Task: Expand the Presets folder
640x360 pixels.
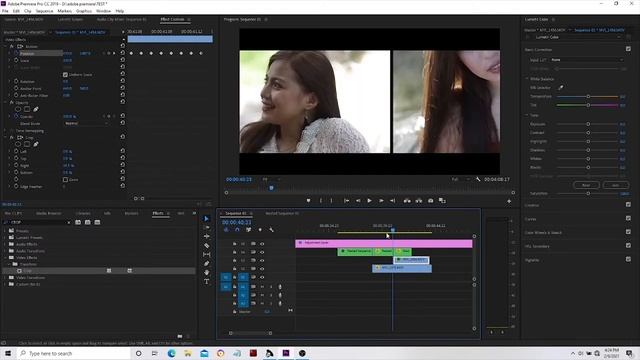Action: pyautogui.click(x=5, y=231)
